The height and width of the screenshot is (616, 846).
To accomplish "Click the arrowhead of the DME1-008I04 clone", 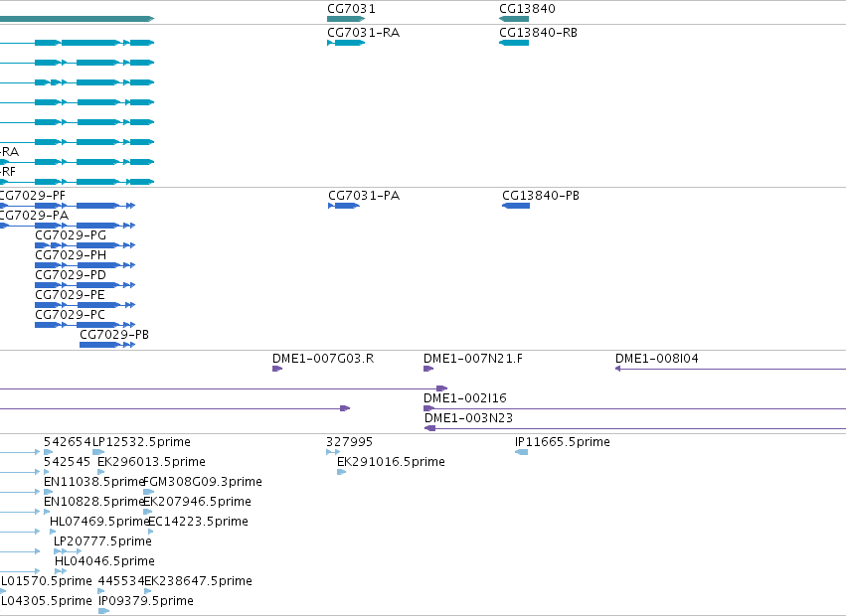I will [617, 369].
